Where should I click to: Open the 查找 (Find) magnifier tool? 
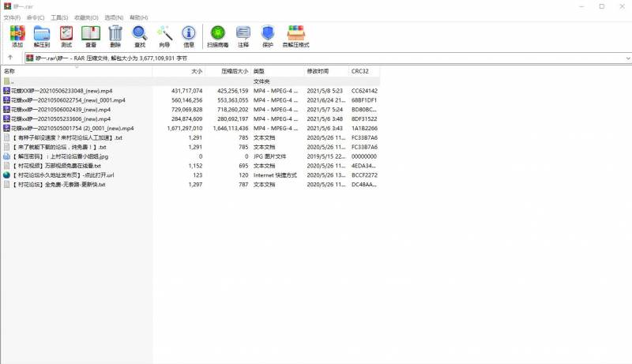point(140,36)
